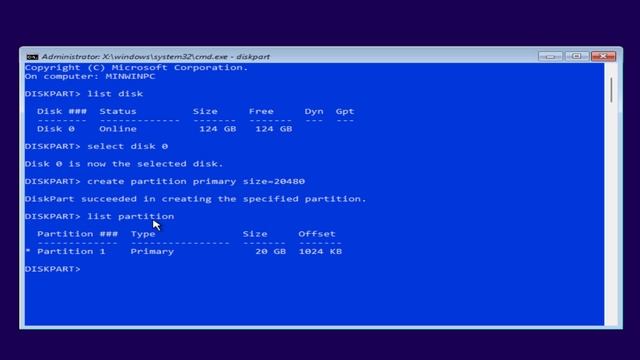Click the vertical scrollbar thumb
The height and width of the screenshot is (360, 640).
click(611, 90)
